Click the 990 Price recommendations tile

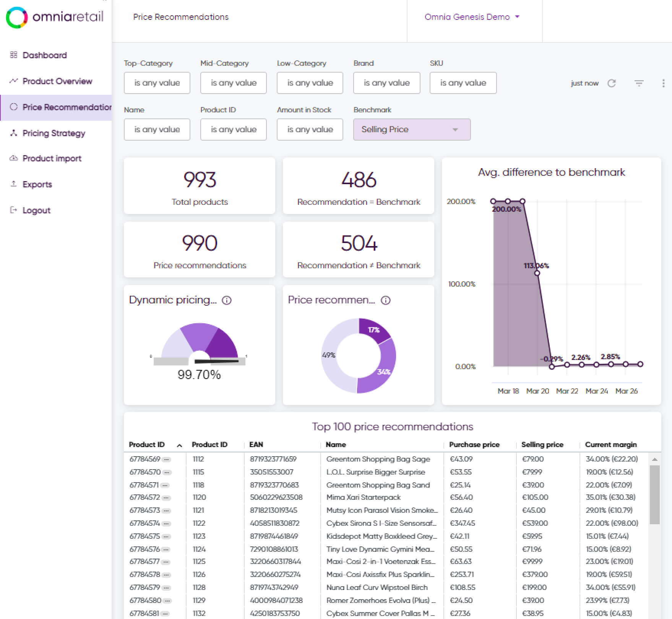(x=200, y=250)
